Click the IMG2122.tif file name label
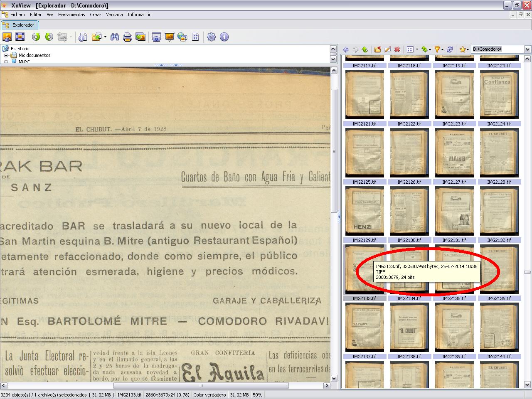 (x=409, y=124)
